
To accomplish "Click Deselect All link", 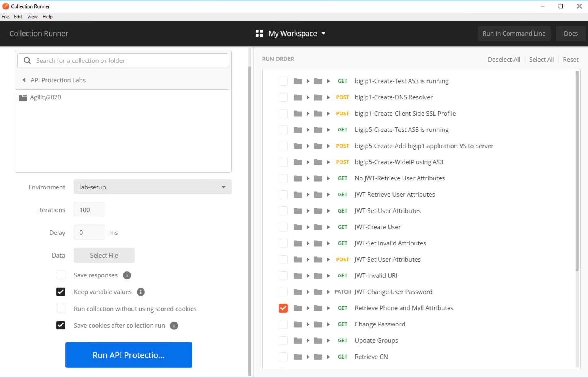I will click(504, 59).
